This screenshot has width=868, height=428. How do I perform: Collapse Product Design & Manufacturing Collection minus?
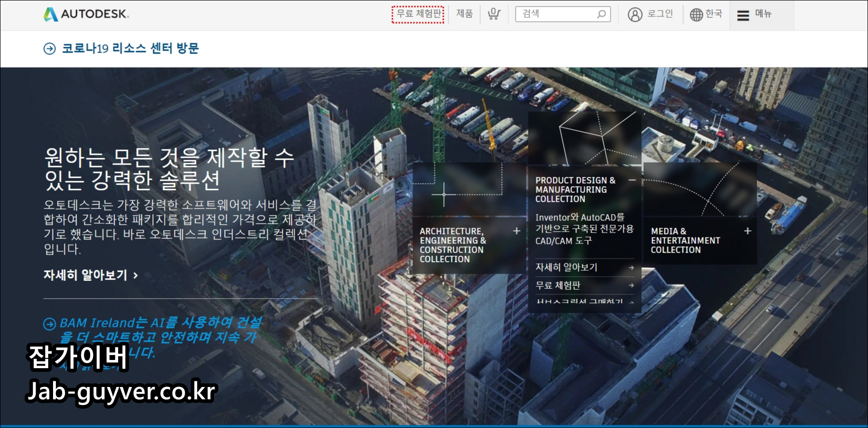coord(632,180)
